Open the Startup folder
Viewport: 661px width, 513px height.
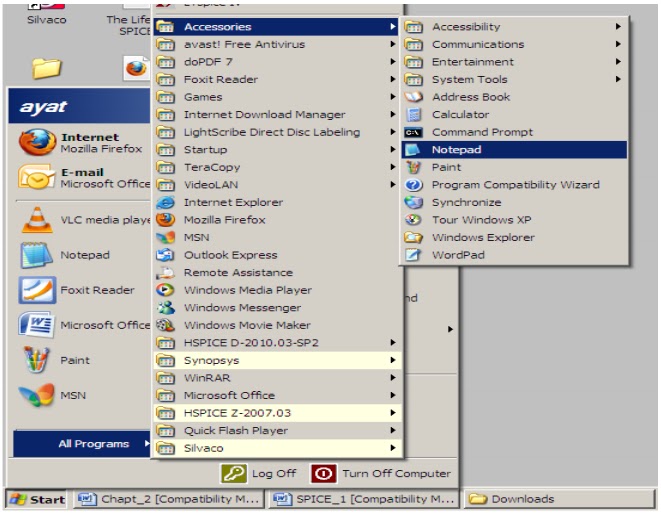coord(277,150)
